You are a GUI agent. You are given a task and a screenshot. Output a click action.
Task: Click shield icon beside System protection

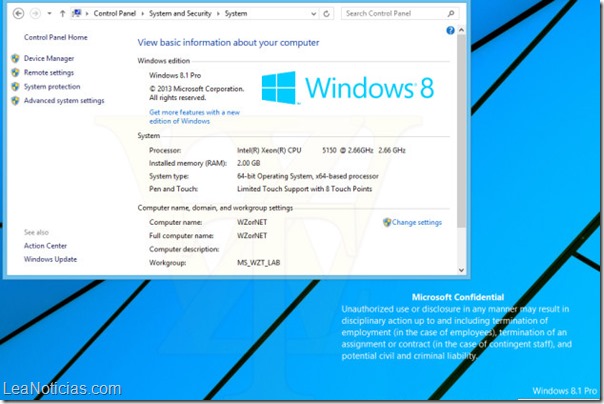click(15, 87)
